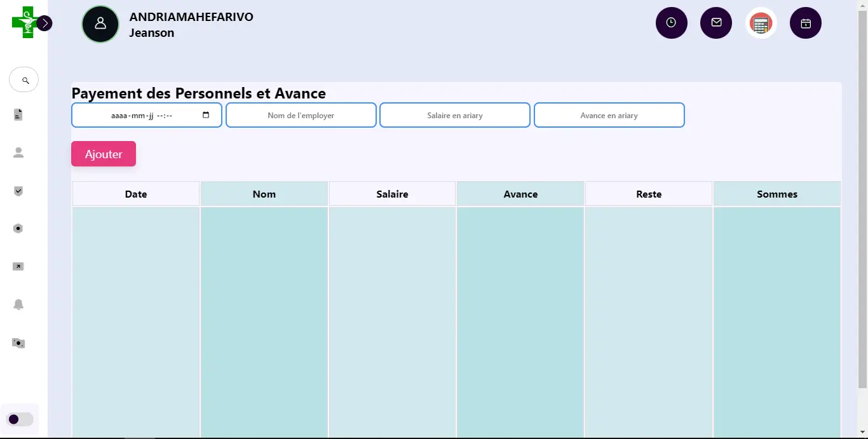The height and width of the screenshot is (439, 868).
Task: Click the green pharmacy cross logo
Action: pyautogui.click(x=24, y=22)
